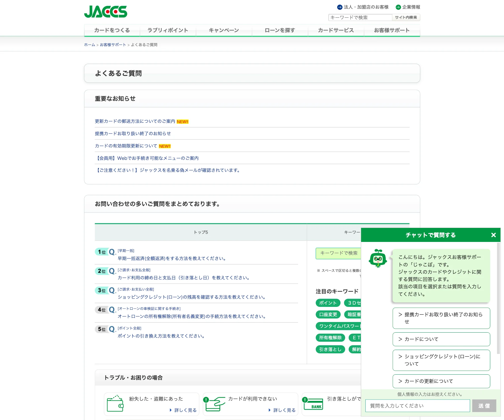This screenshot has width=504, height=420.
Task: Expand the ショッピングクレジット(ローン)について chat option
Action: point(441,360)
